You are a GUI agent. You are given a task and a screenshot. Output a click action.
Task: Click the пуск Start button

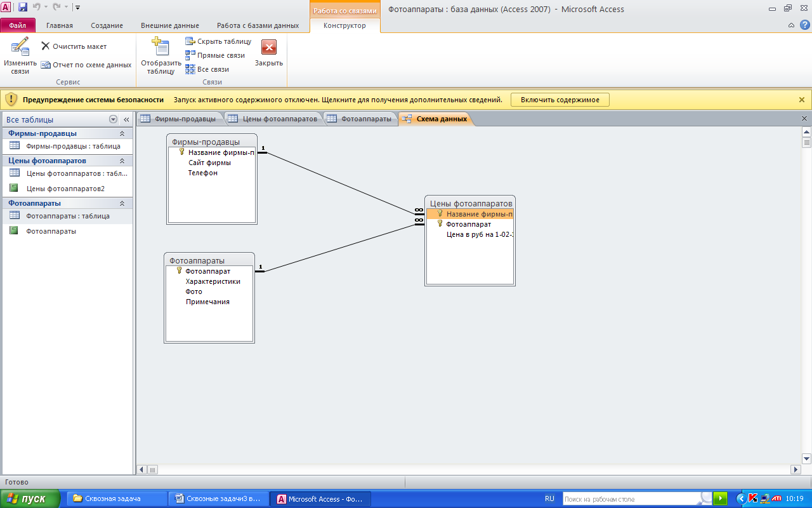coord(30,498)
